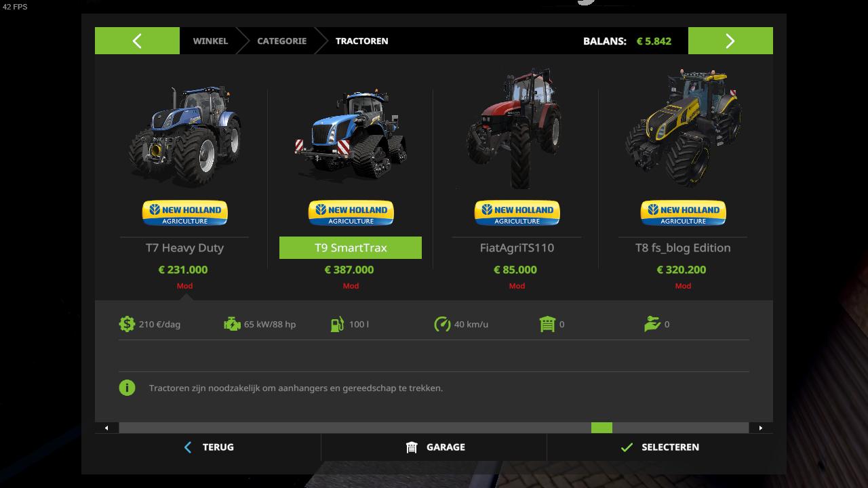Go to next page with right chevron
Viewport: 868px width, 488px height.
(x=730, y=41)
